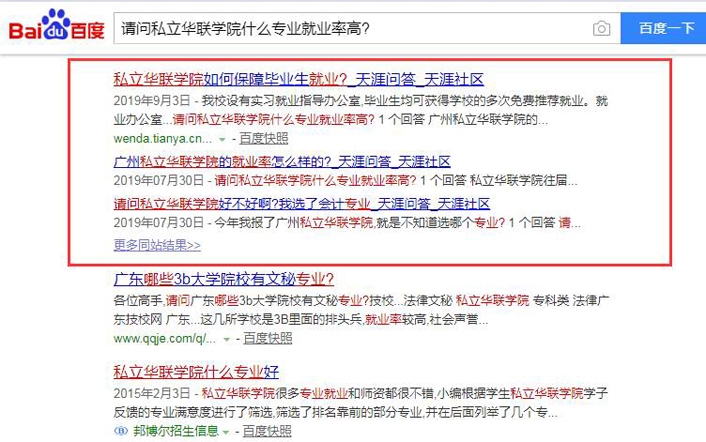This screenshot has height=442, width=706.
Task: Open camera image search icon
Action: (x=601, y=28)
